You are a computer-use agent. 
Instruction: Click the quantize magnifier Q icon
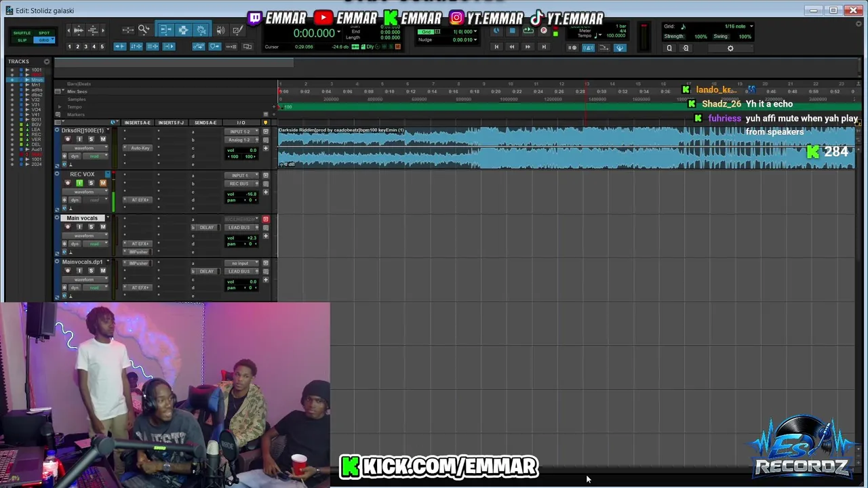click(x=669, y=48)
